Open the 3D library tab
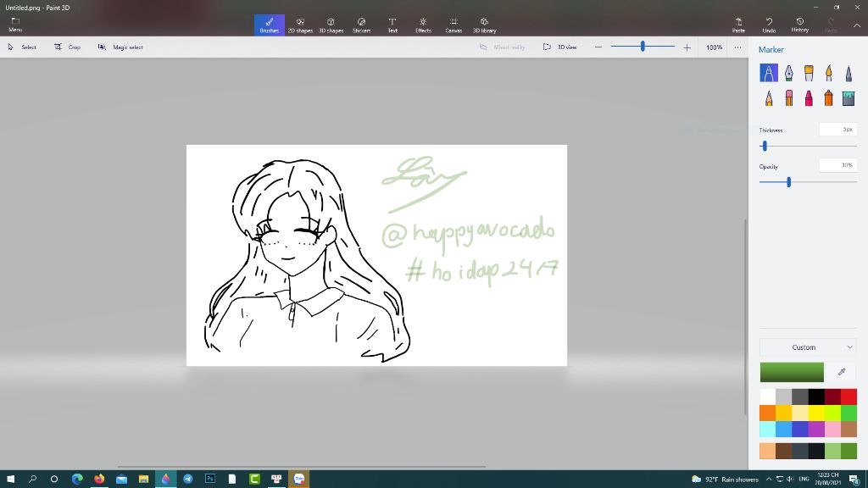The width and height of the screenshot is (868, 488). [x=484, y=25]
